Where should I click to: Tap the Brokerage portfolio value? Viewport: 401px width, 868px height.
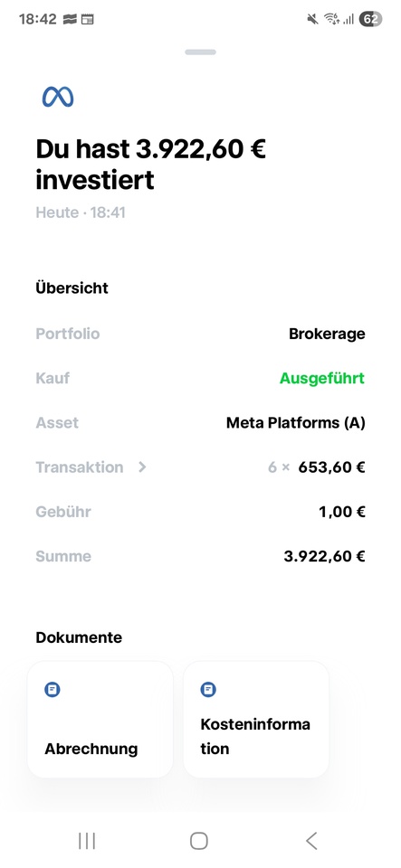(x=327, y=334)
